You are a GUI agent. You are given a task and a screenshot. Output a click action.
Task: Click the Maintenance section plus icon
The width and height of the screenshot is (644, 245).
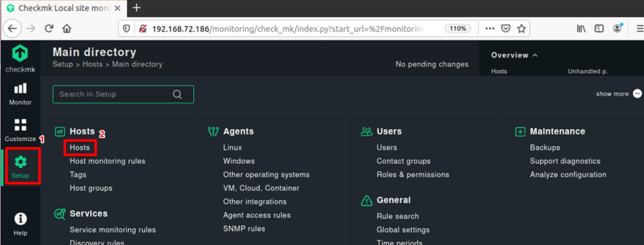(x=520, y=131)
